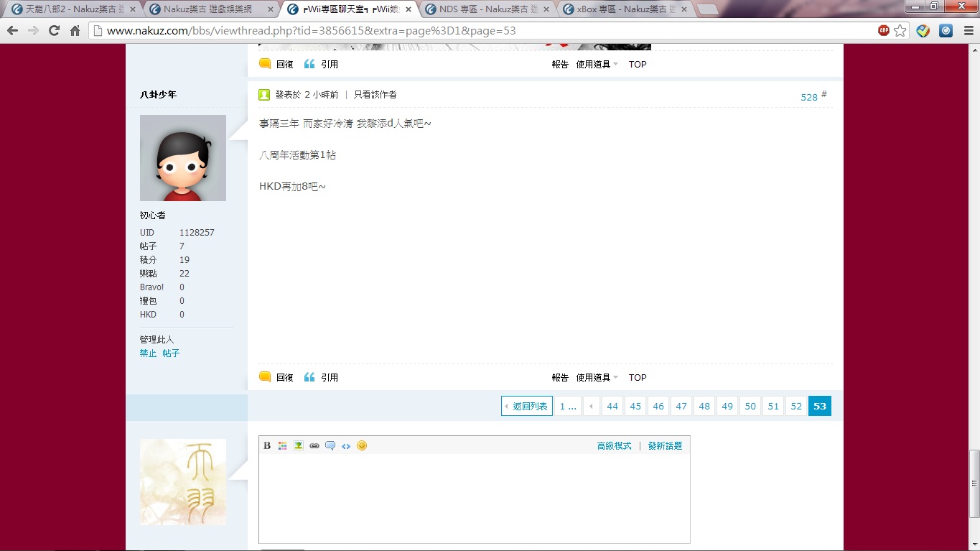Screen dimensions: 980x551
Task: Click 禁止 under 管理此人
Action: [x=148, y=353]
